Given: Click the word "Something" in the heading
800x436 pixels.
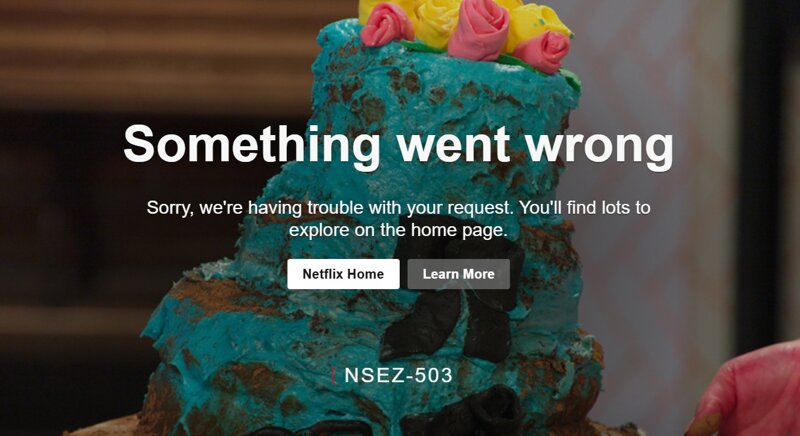Looking at the screenshot, I should coord(252,145).
